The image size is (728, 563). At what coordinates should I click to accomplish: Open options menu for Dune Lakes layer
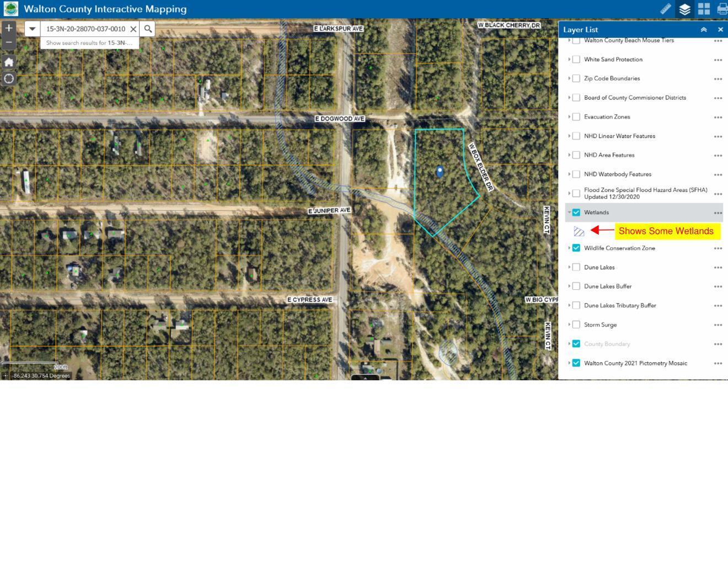coord(718,267)
